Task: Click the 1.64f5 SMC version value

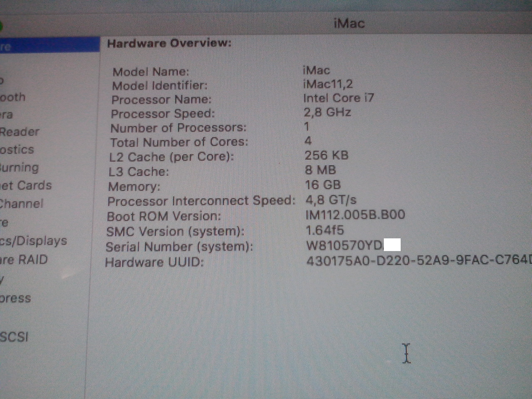Action: pos(325,230)
